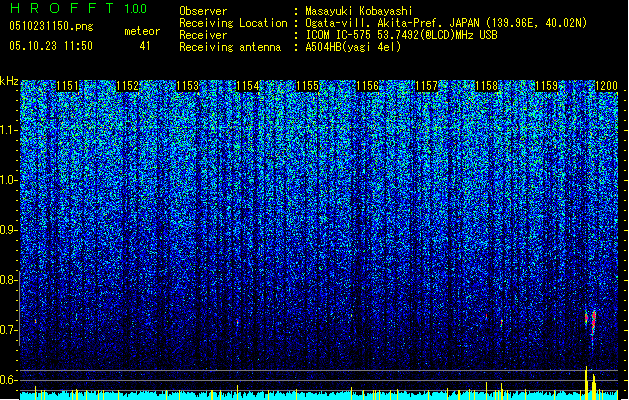Click the 1157 time marker

coord(426,86)
